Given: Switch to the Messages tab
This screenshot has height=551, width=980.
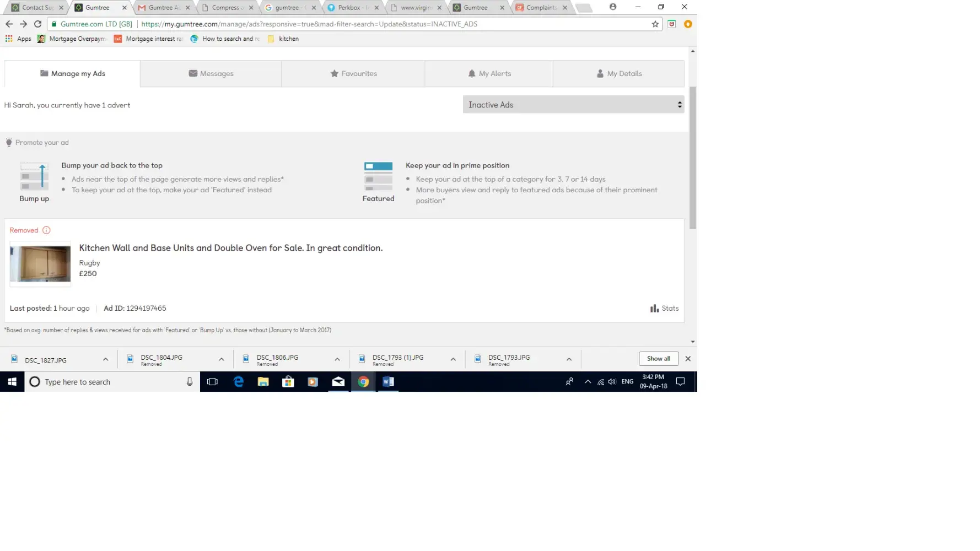Looking at the screenshot, I should pyautogui.click(x=211, y=74).
